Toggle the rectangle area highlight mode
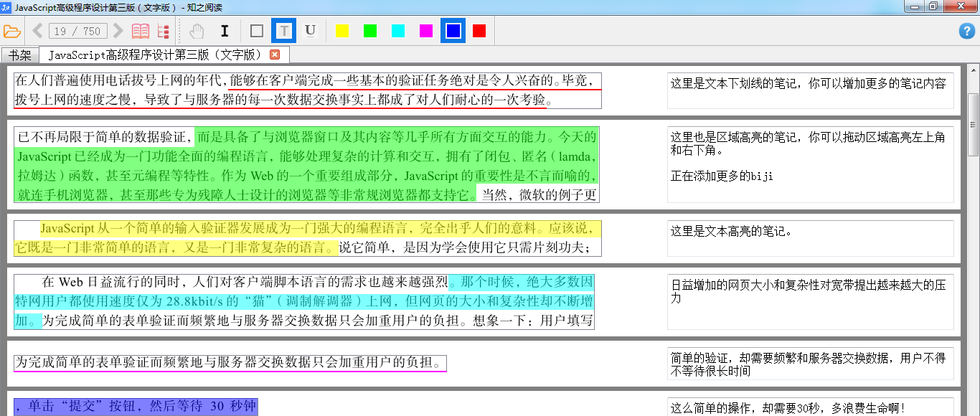The image size is (980, 416). [x=257, y=31]
